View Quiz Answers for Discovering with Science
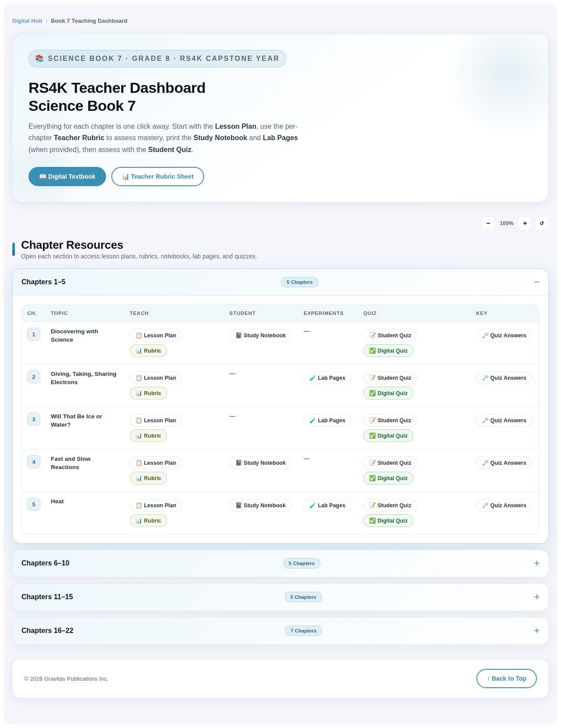The width and height of the screenshot is (561, 728). tap(504, 336)
